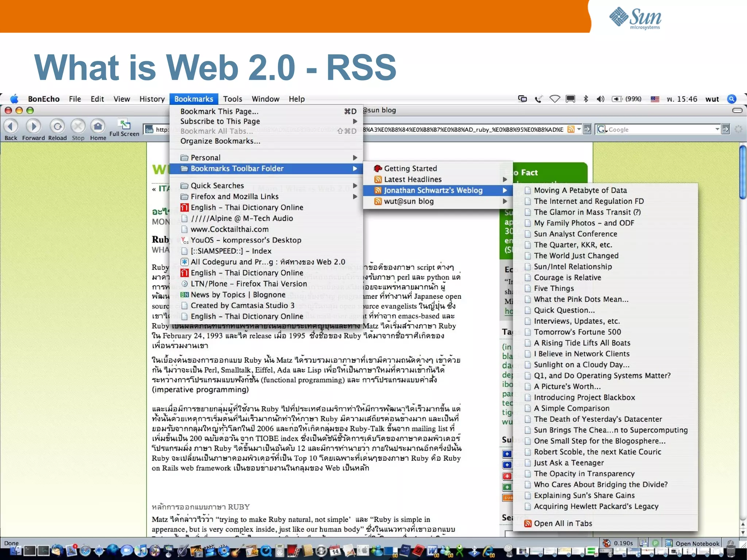Open Latest Headlines feed submenu
Viewport: 747px width, 560px height.
[438, 179]
